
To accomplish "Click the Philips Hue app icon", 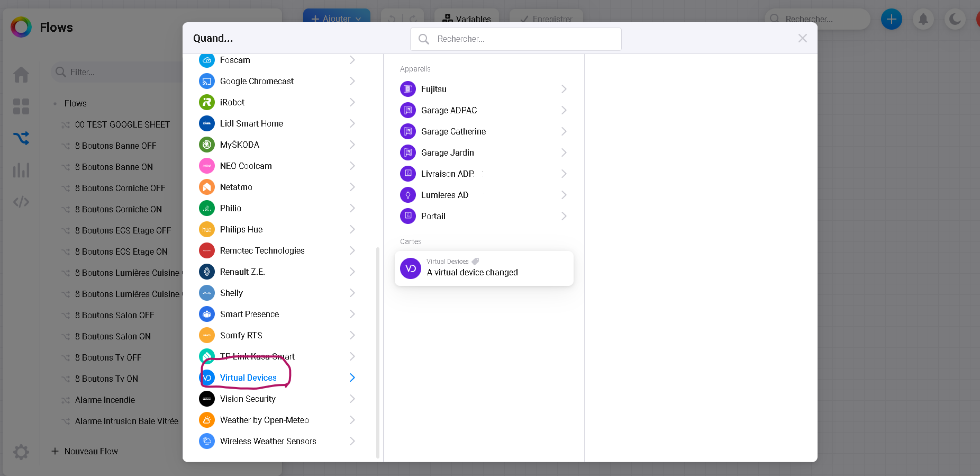I will tap(207, 229).
